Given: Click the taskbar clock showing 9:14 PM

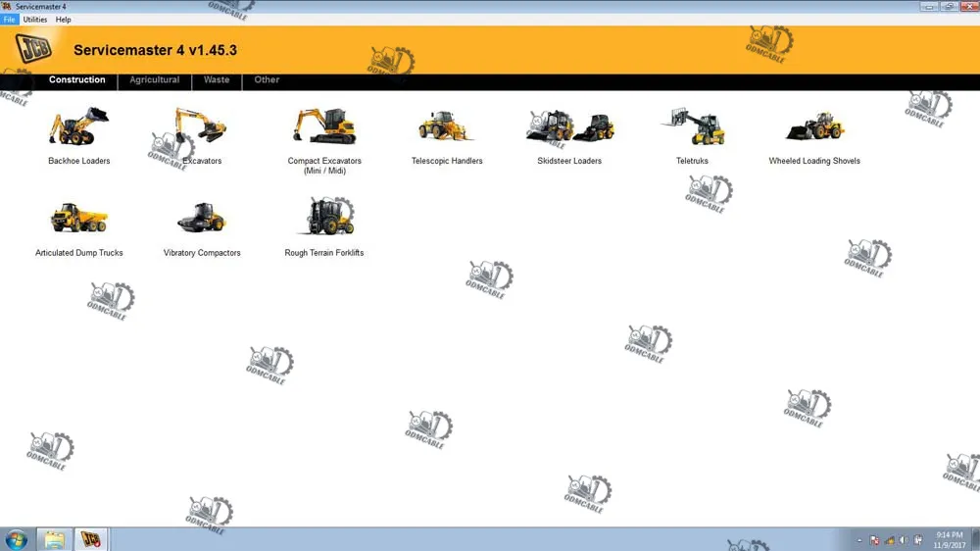Looking at the screenshot, I should [x=950, y=540].
